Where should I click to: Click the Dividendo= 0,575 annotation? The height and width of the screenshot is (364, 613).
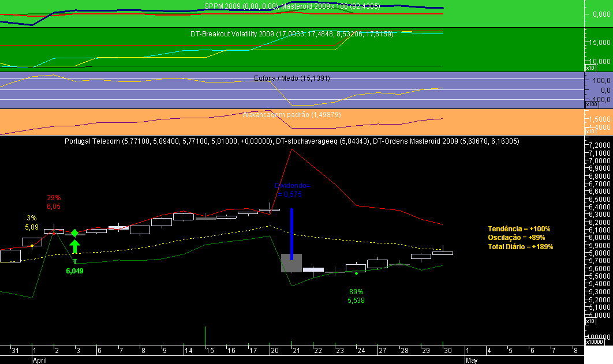[x=292, y=190]
